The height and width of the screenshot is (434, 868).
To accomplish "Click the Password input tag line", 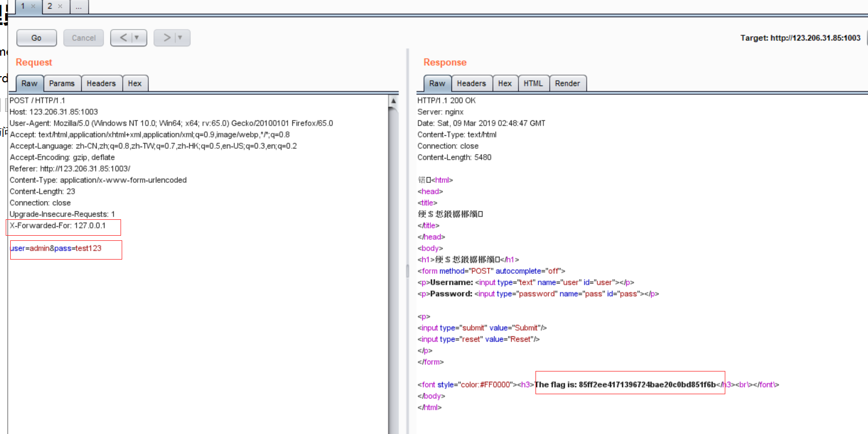I will [538, 294].
